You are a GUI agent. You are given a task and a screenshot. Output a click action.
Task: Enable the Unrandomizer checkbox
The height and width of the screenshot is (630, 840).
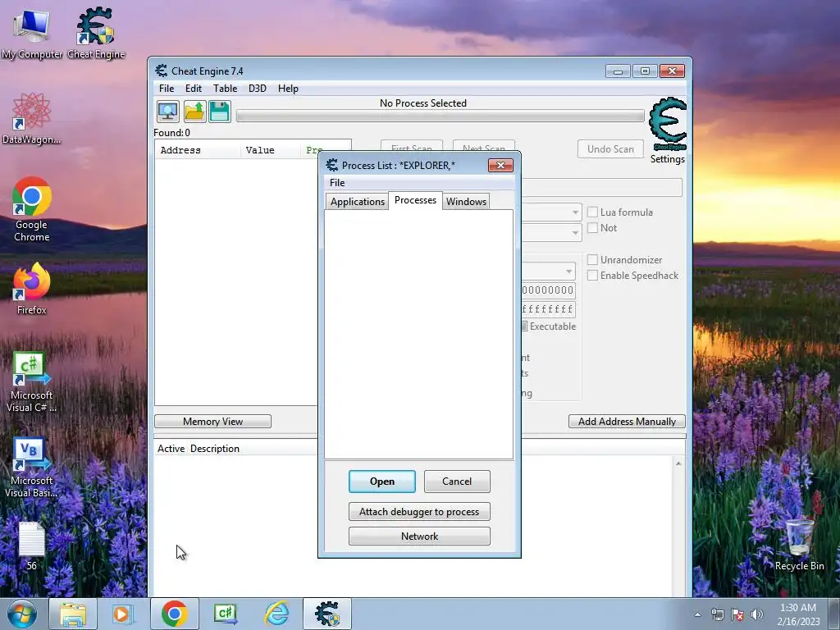tap(592, 260)
